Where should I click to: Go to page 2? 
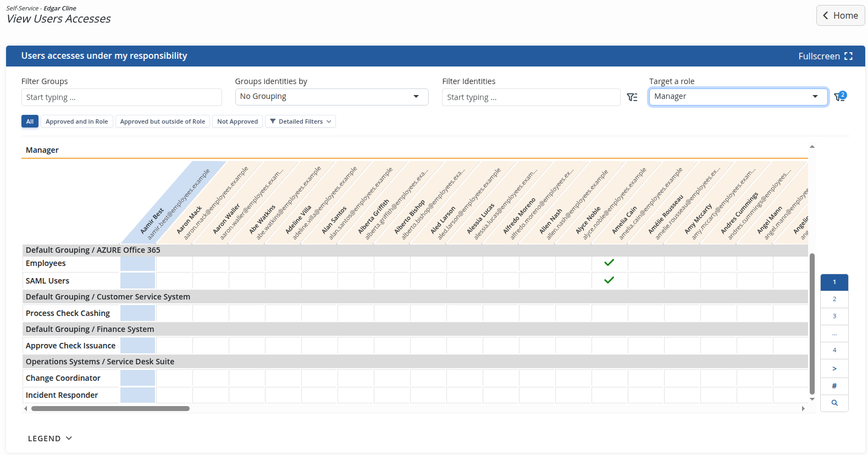[834, 299]
